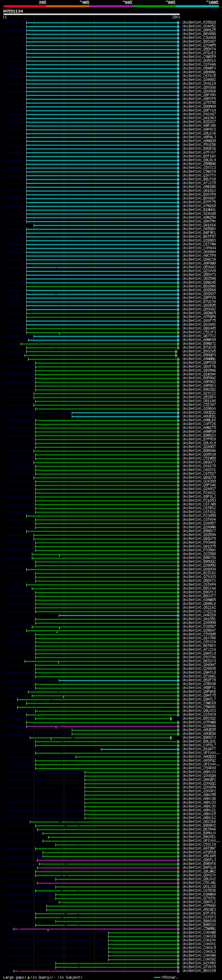222x980 pixels.
Task: Select the UniRef100_Q30GP4 label
Action: [199, 787]
